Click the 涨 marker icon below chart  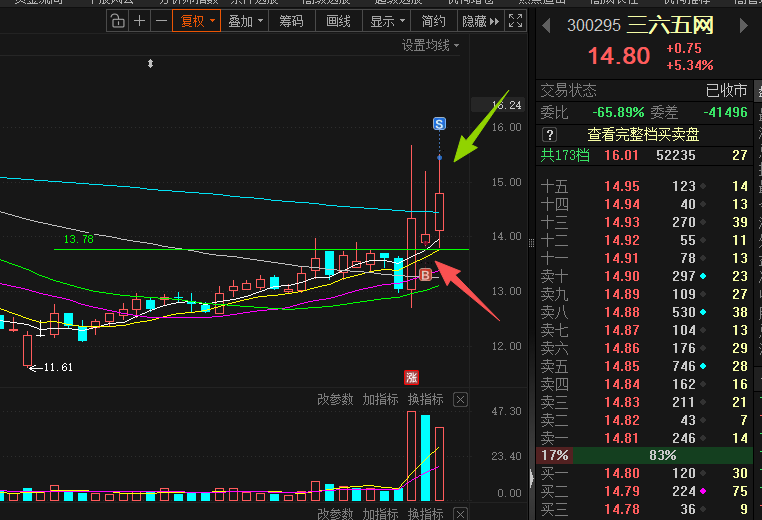(412, 377)
